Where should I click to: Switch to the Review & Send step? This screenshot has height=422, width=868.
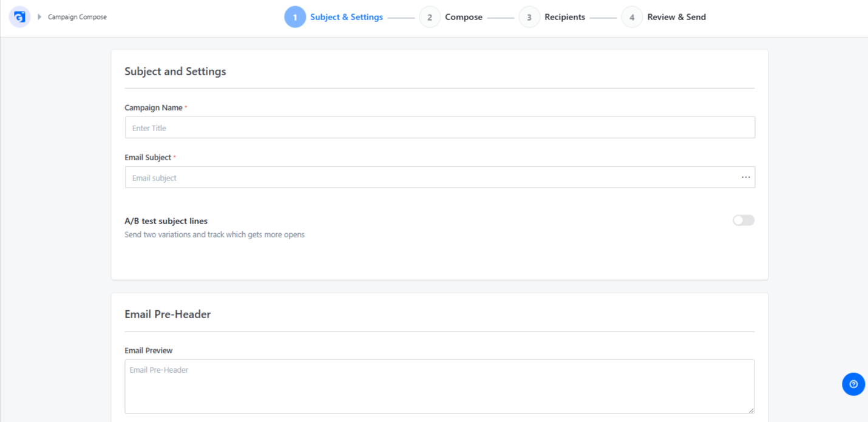click(676, 17)
